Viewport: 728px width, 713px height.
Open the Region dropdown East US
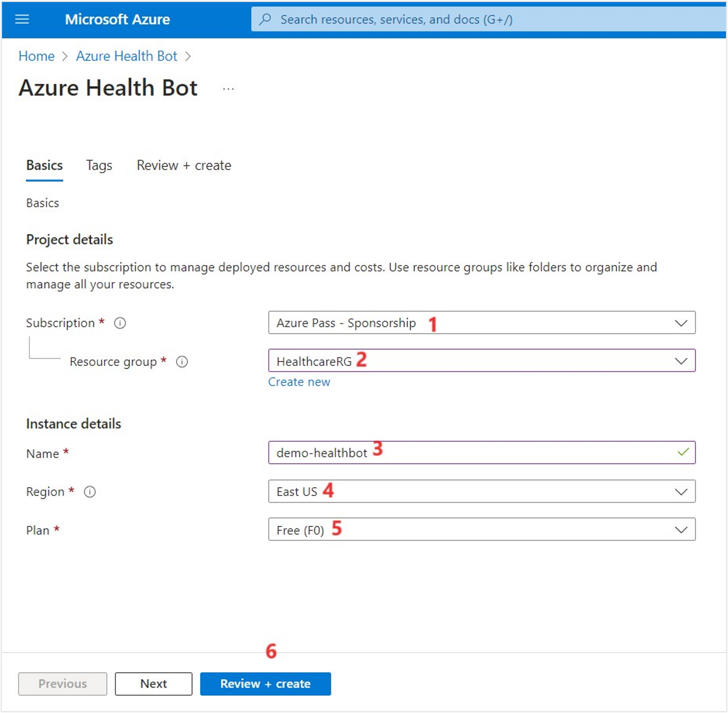482,491
